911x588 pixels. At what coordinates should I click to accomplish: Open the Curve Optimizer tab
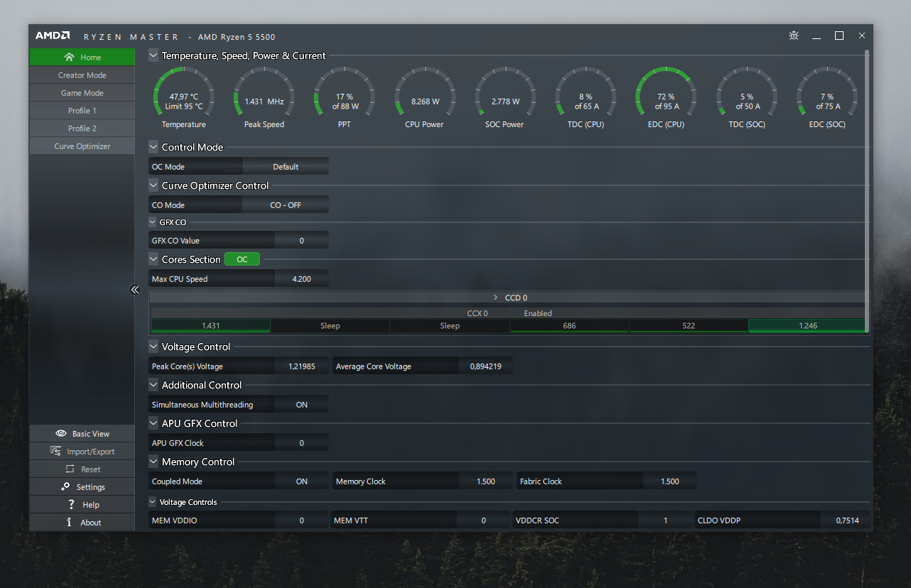click(82, 146)
